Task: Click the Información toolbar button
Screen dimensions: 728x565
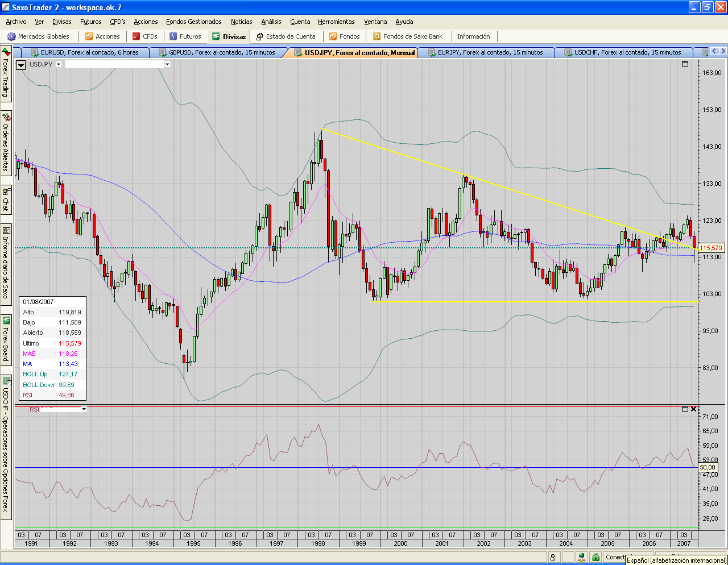Action: coord(473,36)
